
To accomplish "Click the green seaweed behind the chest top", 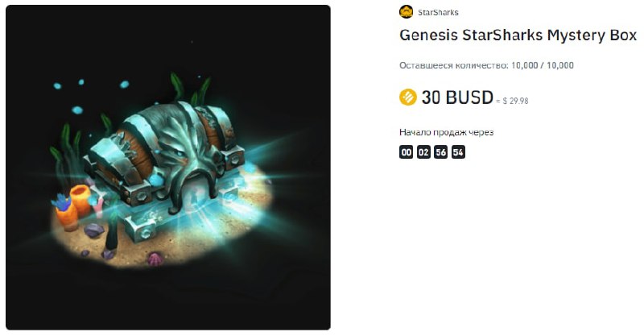I will point(191,89).
